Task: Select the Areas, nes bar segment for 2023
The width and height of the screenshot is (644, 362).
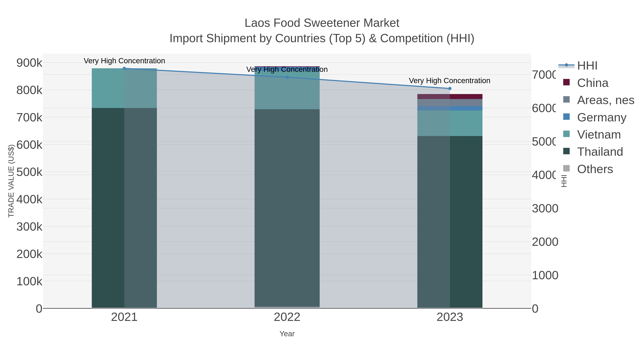Action: [x=450, y=103]
